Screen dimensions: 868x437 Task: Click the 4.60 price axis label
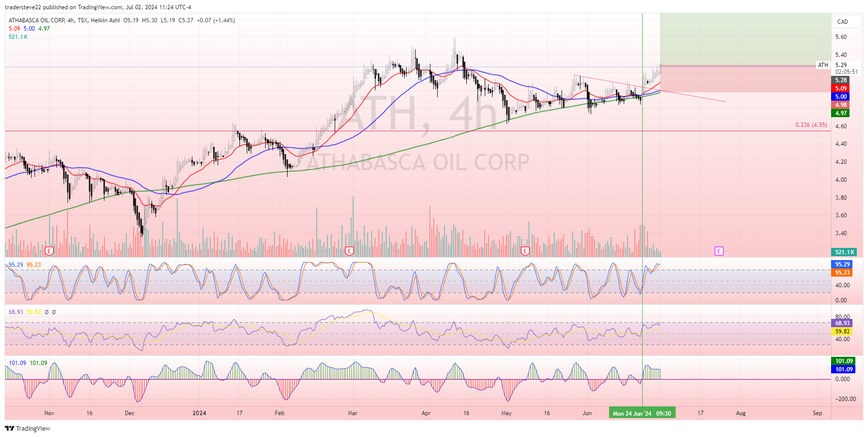(x=841, y=126)
